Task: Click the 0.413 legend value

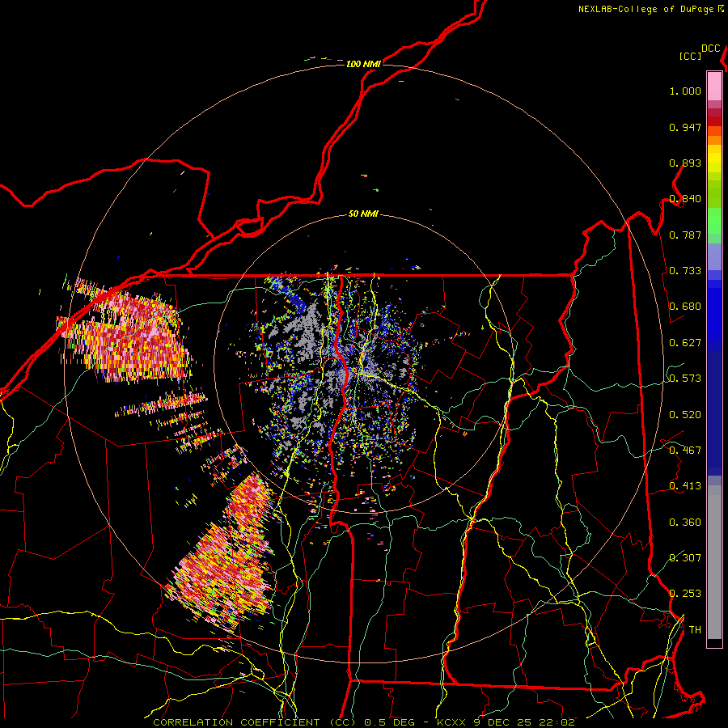Action: click(x=685, y=486)
